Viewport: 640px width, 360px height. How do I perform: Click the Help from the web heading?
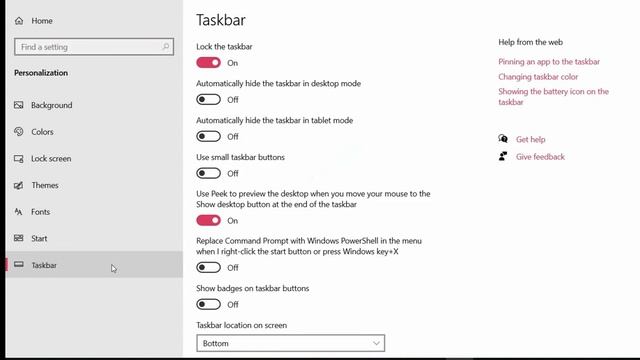point(530,42)
